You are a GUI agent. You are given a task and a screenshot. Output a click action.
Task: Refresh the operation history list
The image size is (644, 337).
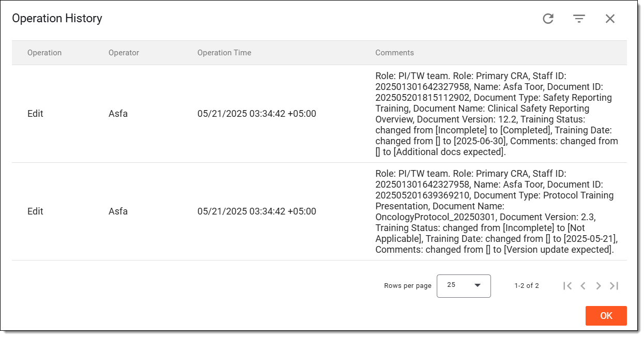coord(548,19)
